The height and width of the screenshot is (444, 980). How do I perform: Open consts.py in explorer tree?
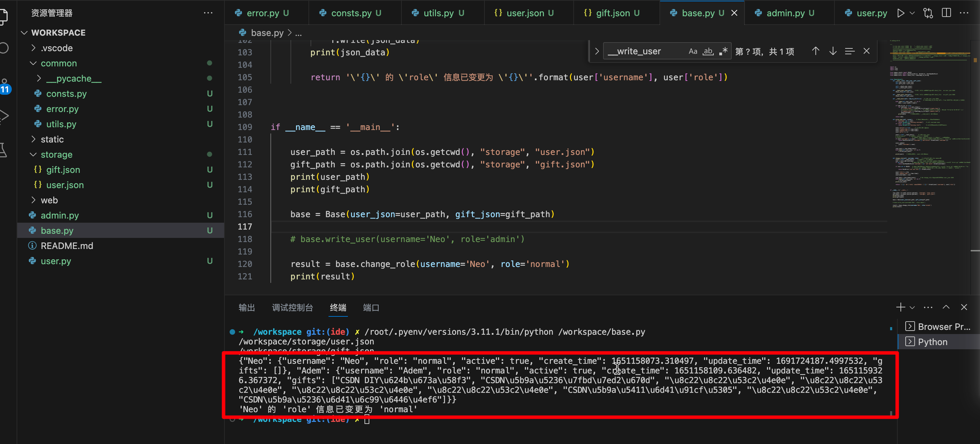point(121,94)
